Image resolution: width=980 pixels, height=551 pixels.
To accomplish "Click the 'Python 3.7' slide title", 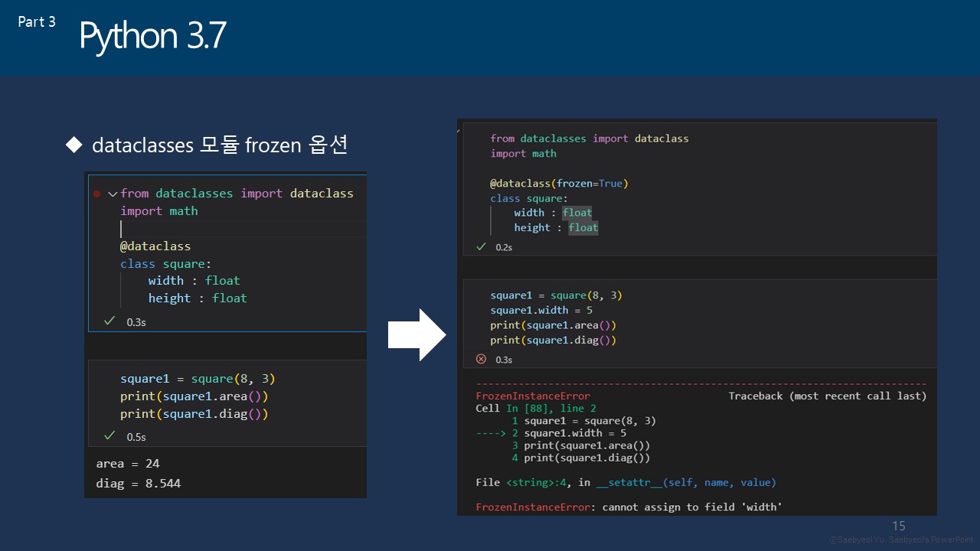I will tap(153, 36).
